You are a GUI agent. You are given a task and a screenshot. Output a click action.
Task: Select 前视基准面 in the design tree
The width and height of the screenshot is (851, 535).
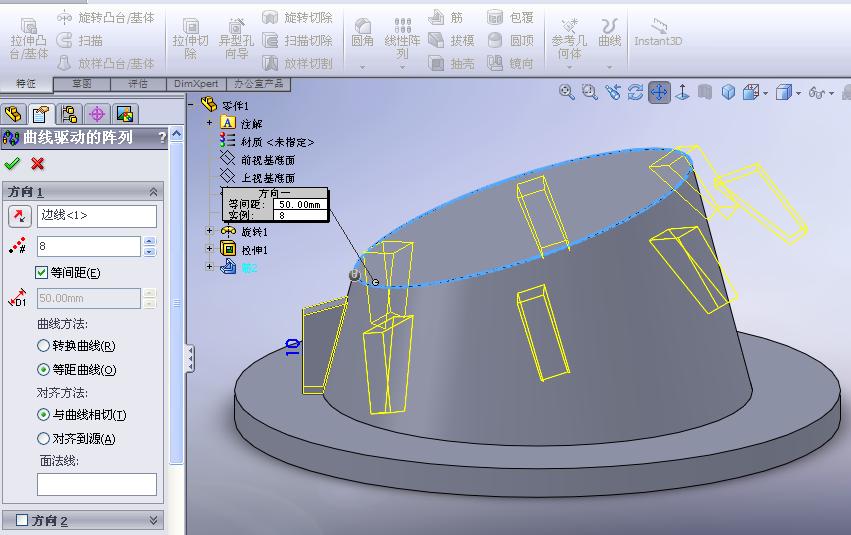(x=268, y=160)
